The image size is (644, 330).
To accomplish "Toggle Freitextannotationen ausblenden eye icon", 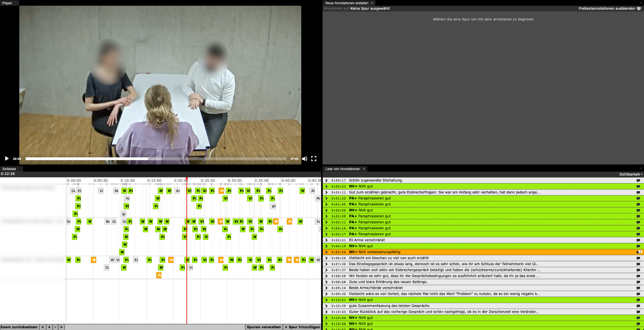I will click(639, 9).
